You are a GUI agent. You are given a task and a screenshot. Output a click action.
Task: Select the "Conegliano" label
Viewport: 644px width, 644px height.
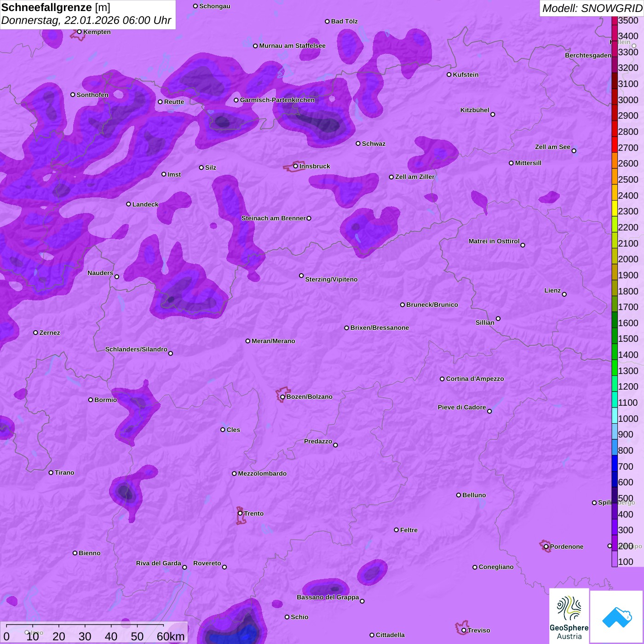496,567
